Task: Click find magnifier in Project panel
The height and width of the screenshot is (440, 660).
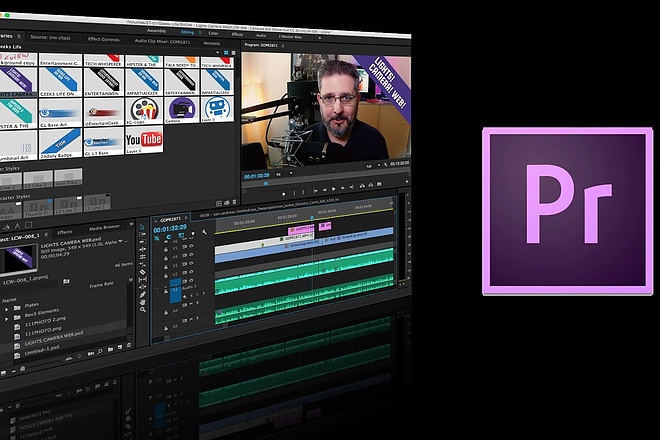Action: pyautogui.click(x=100, y=352)
